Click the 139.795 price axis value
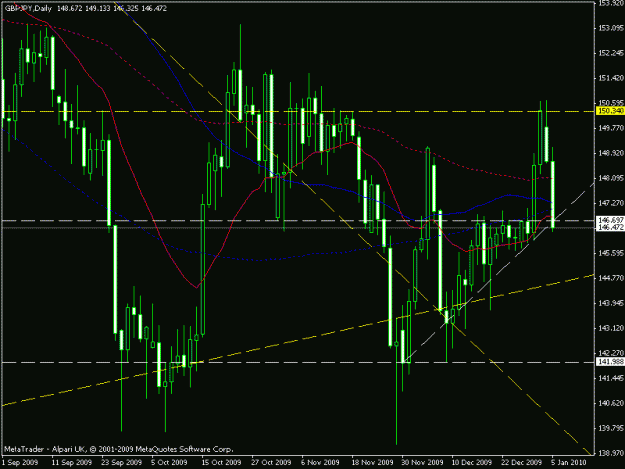The width and height of the screenshot is (625, 469). 611,428
